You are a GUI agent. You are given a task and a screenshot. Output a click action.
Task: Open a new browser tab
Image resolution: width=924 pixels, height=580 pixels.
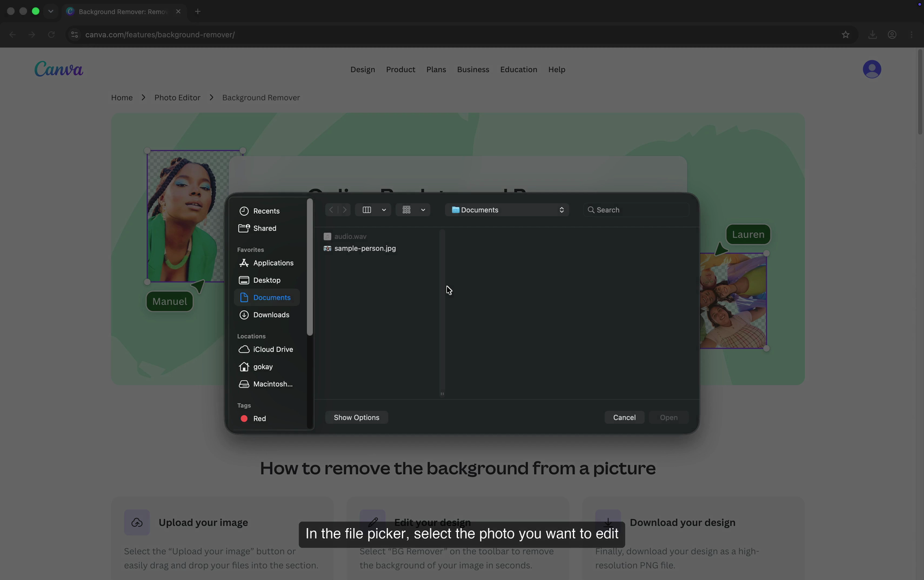198,12
